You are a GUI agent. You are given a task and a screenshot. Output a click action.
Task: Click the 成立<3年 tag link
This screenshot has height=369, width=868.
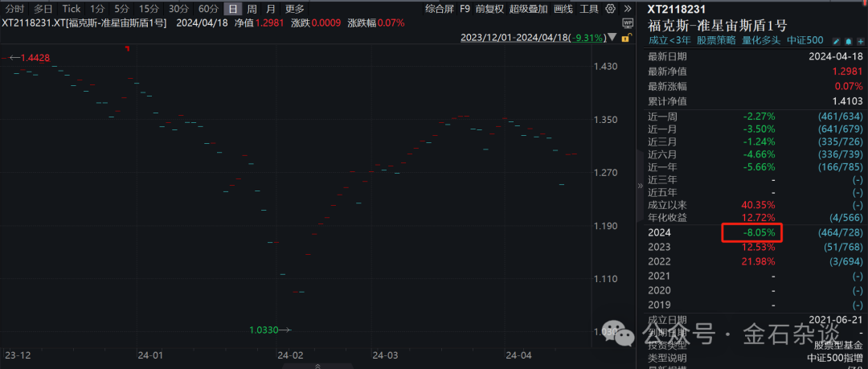(x=670, y=40)
